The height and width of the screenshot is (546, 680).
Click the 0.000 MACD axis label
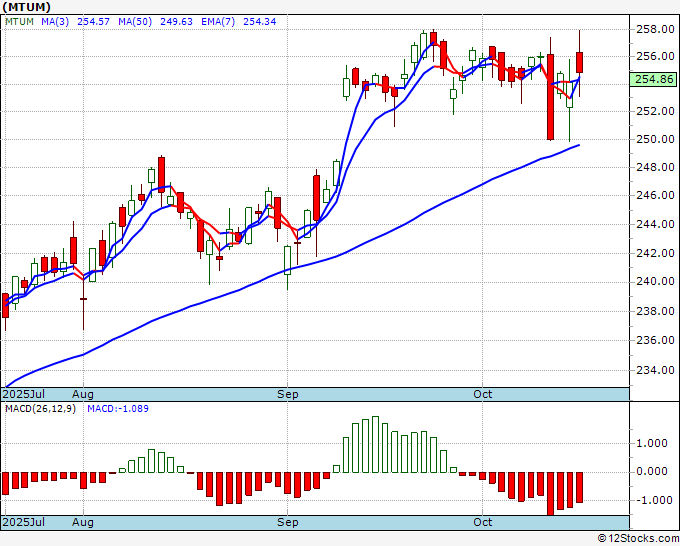click(652, 471)
